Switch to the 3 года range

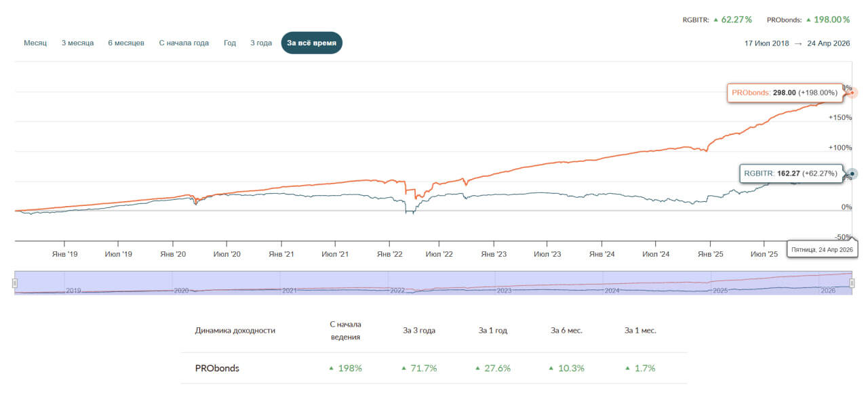click(261, 43)
